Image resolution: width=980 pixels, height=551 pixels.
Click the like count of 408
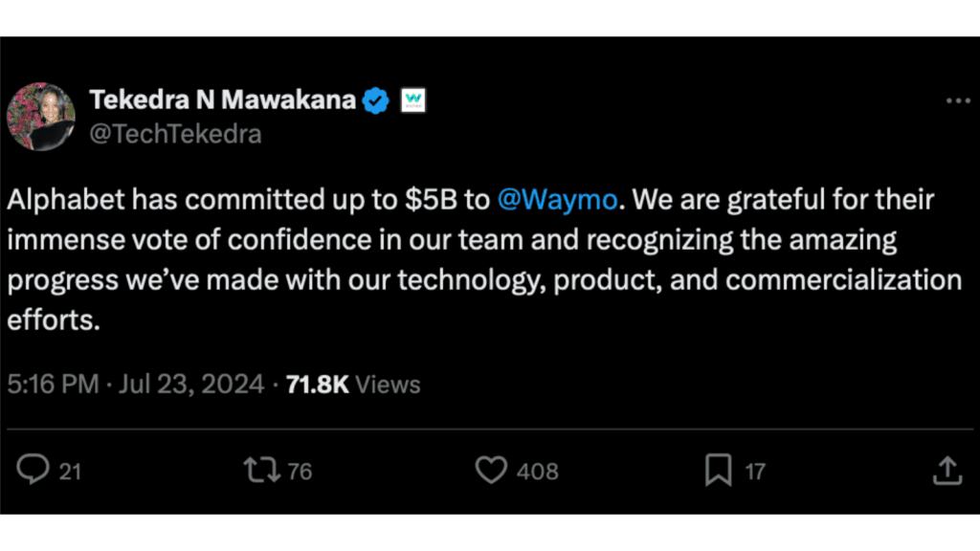tap(537, 471)
